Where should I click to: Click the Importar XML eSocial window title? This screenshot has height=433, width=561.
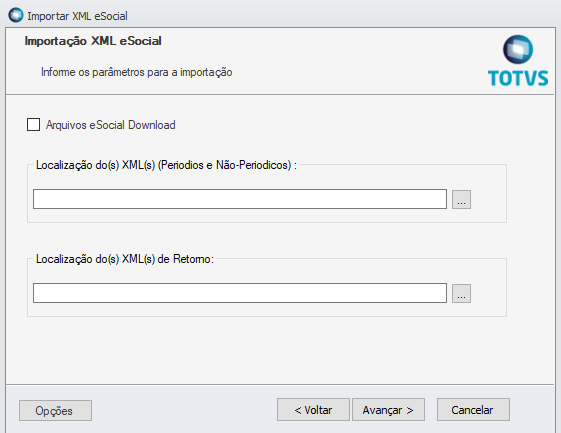click(x=77, y=16)
